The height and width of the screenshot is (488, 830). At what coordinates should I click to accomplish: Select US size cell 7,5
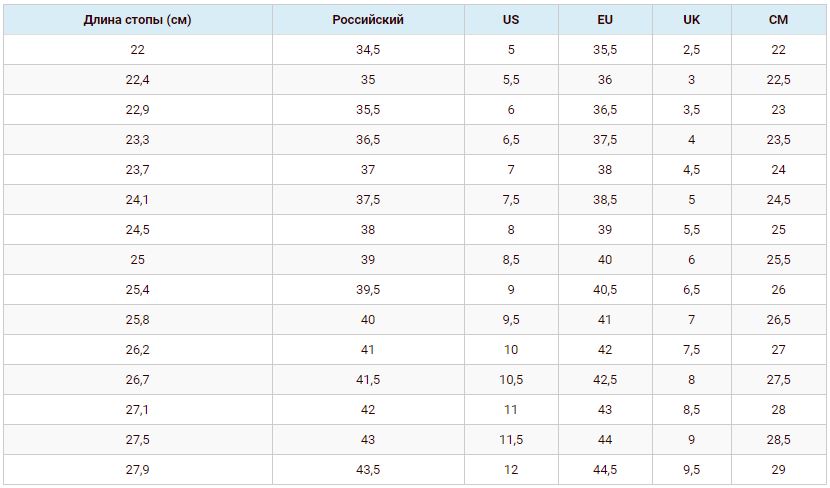(x=511, y=200)
